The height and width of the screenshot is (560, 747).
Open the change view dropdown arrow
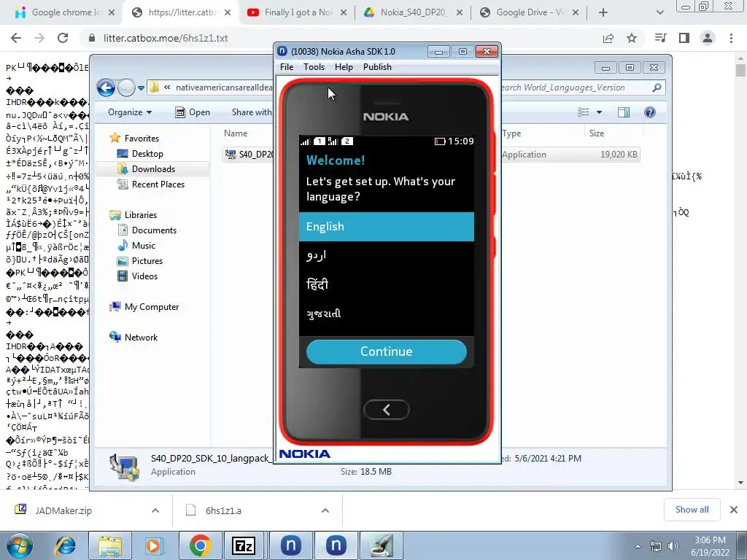600,112
